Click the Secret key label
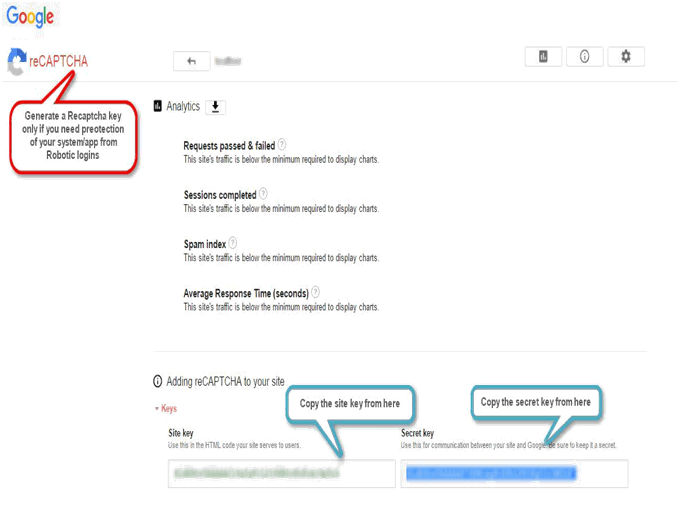 [417, 433]
